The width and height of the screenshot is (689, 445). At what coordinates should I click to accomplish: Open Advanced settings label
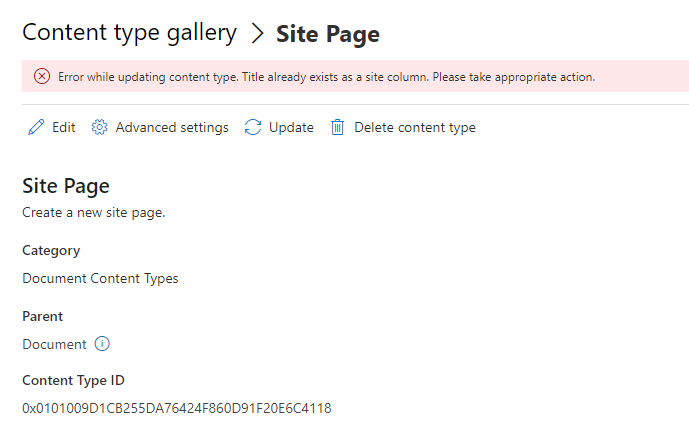(172, 128)
